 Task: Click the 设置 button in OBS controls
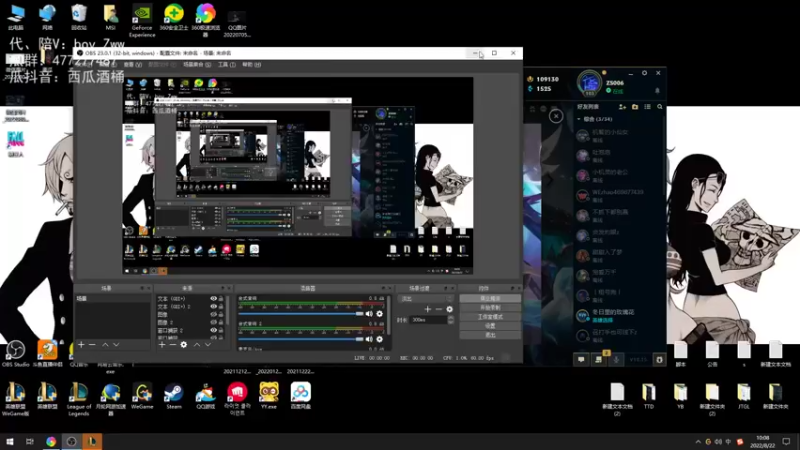pyautogui.click(x=490, y=326)
